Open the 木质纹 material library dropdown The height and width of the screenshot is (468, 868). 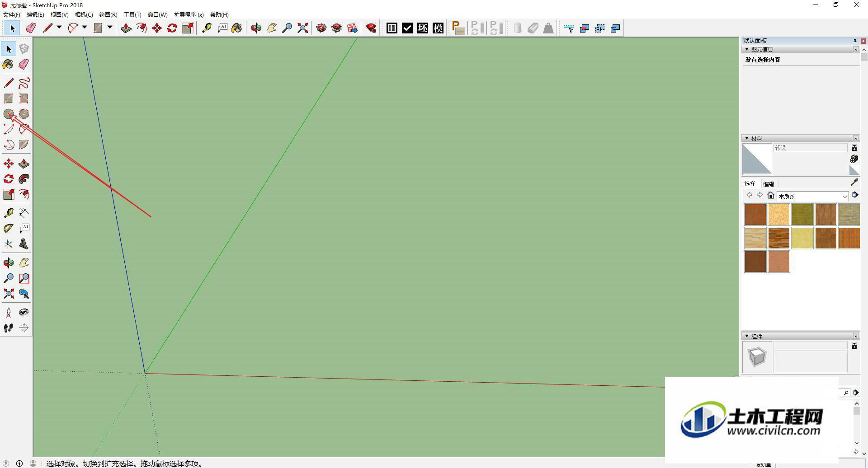(x=812, y=196)
